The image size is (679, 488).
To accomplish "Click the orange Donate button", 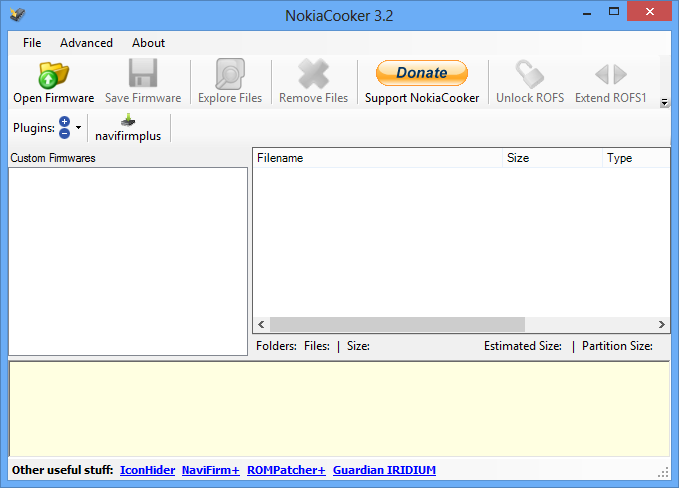I will pos(422,73).
